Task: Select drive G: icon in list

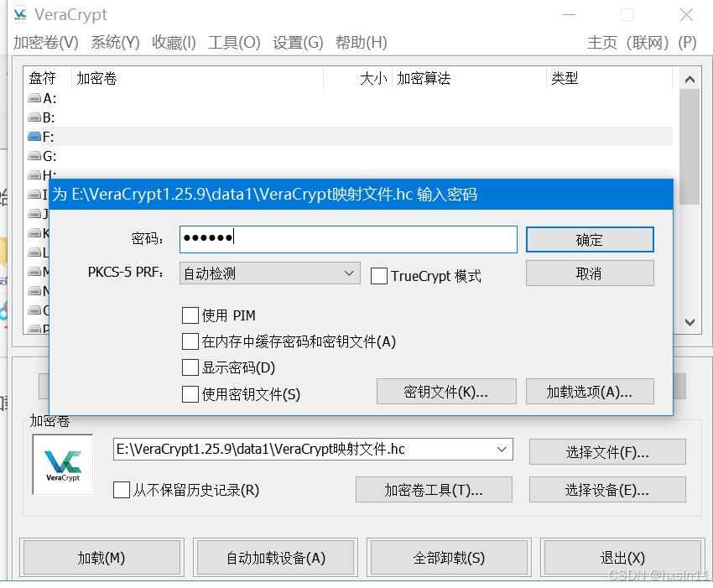Action: coord(34,156)
